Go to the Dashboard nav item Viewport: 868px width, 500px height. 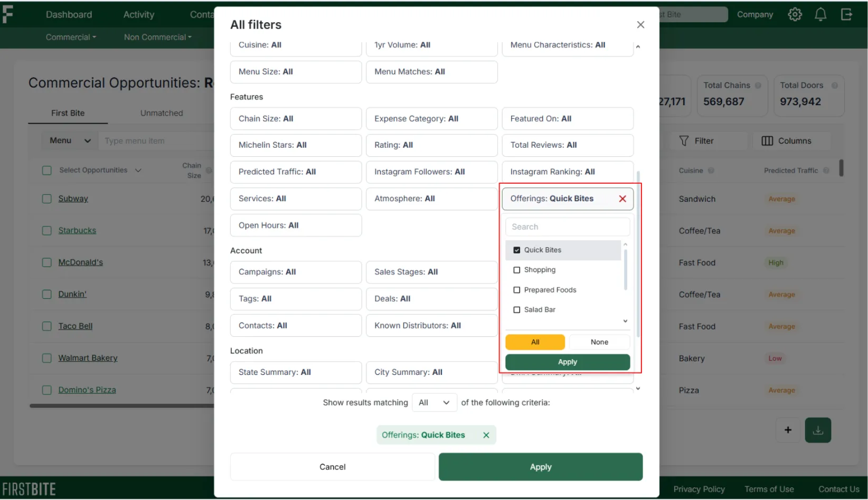tap(69, 15)
